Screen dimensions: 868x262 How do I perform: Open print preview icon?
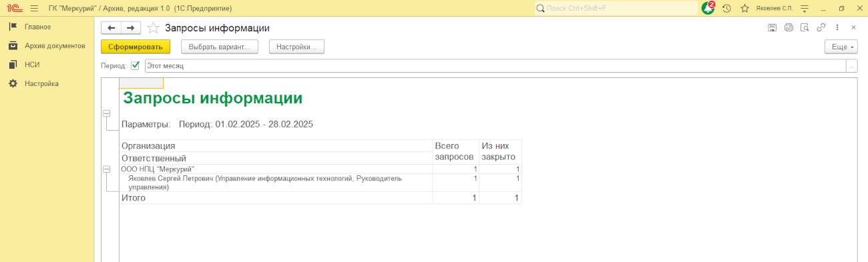point(805,27)
